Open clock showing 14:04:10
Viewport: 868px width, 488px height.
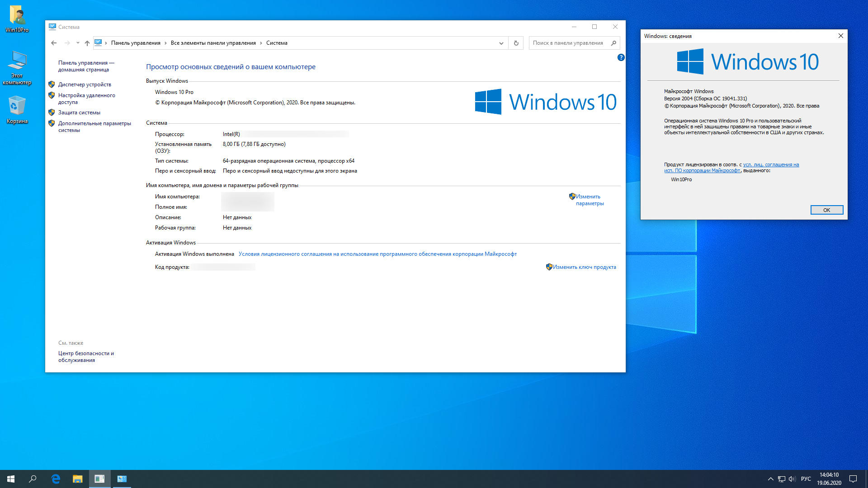[829, 479]
